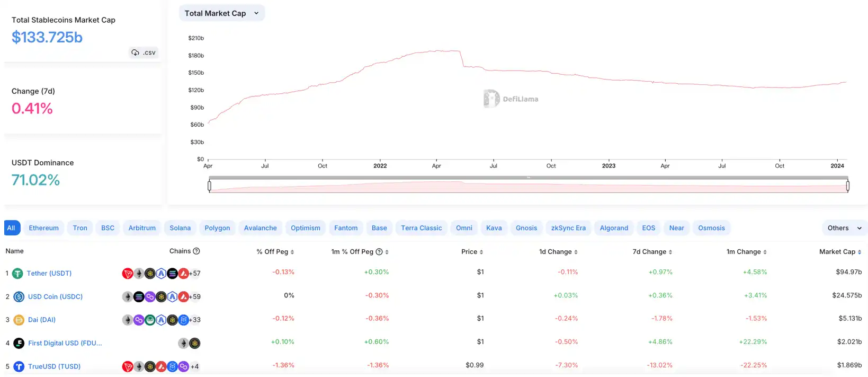
Task: Click the Avalanche chain icon in the Tether row
Action: click(183, 274)
